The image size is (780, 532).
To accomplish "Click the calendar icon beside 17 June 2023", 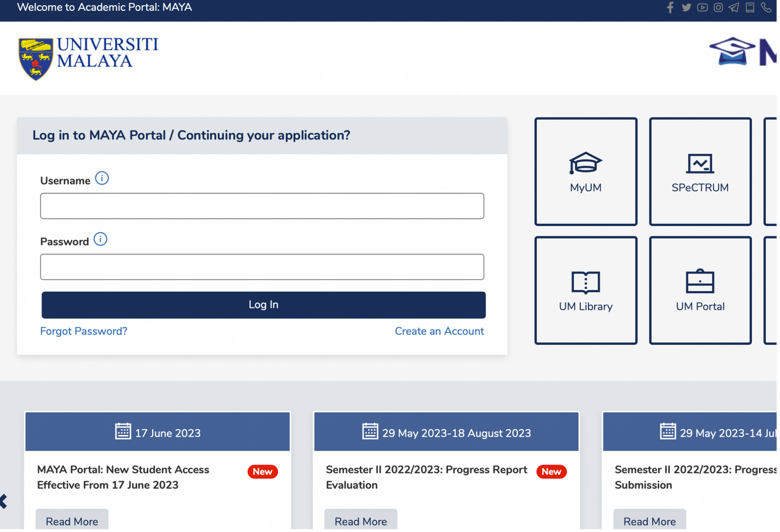I will [123, 431].
